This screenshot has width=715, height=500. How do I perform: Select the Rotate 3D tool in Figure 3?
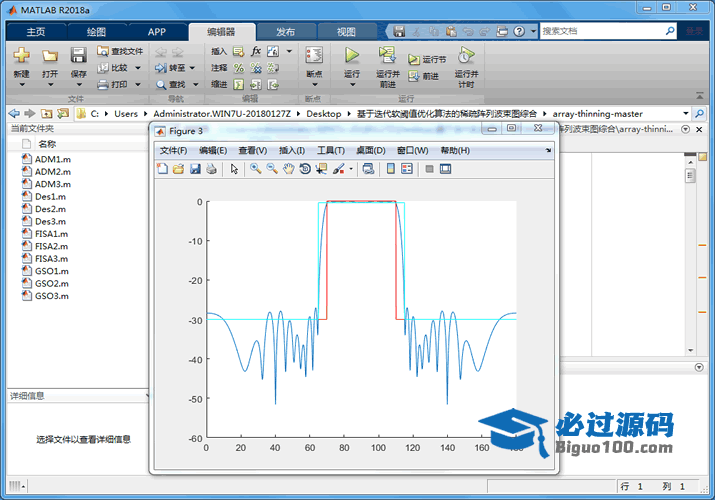305,169
